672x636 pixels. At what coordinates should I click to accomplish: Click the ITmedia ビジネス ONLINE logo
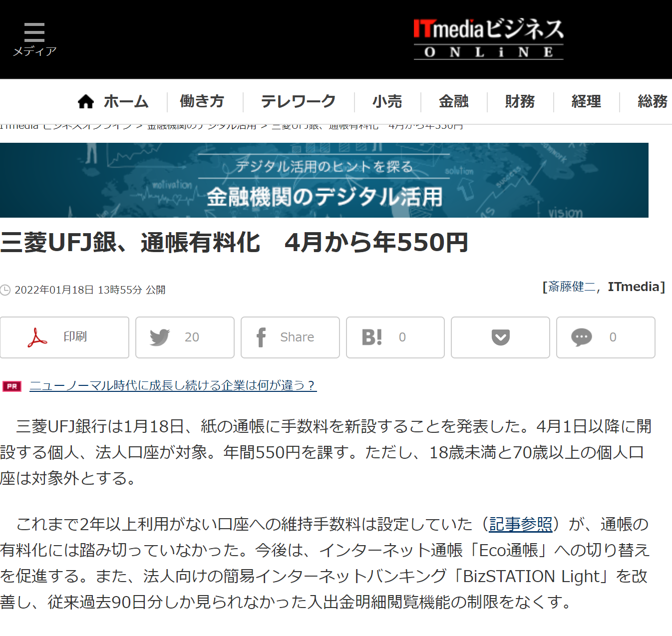click(488, 39)
